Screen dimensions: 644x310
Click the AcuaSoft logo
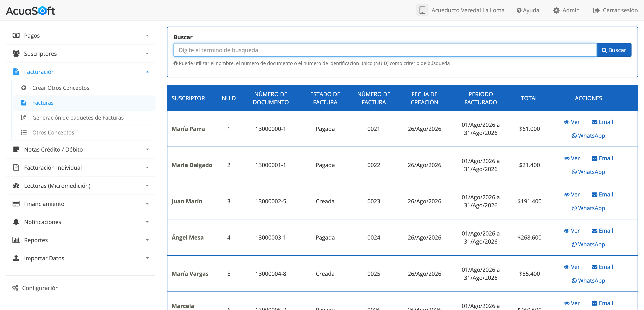(x=31, y=10)
